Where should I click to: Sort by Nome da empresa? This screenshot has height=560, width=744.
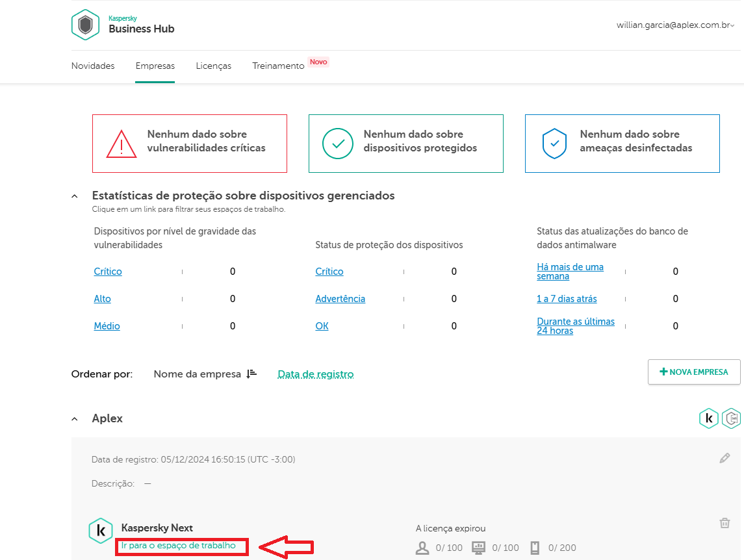pyautogui.click(x=198, y=374)
